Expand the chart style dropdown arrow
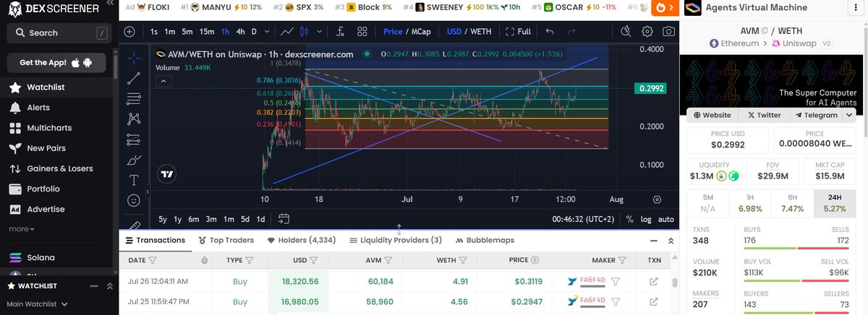The width and height of the screenshot is (868, 315). [321, 32]
